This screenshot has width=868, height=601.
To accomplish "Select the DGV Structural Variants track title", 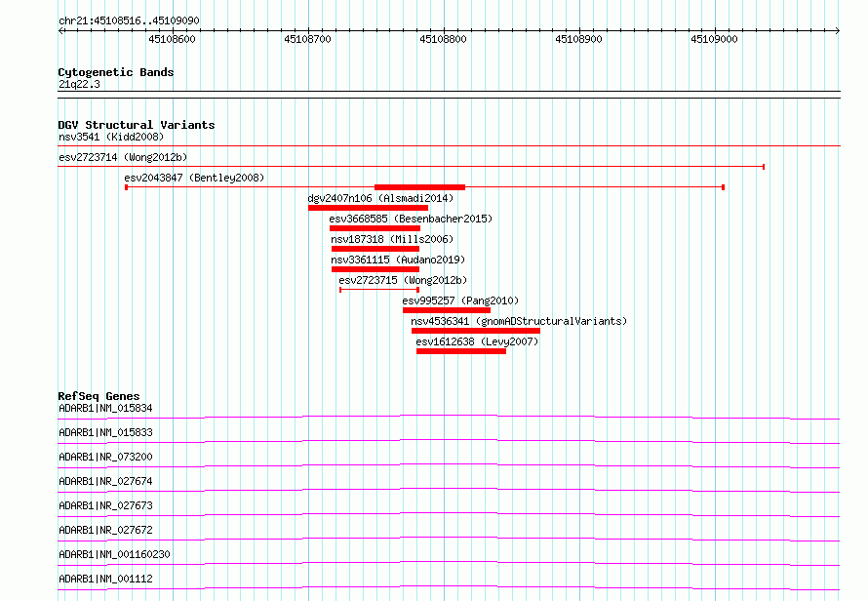I will pyautogui.click(x=137, y=125).
